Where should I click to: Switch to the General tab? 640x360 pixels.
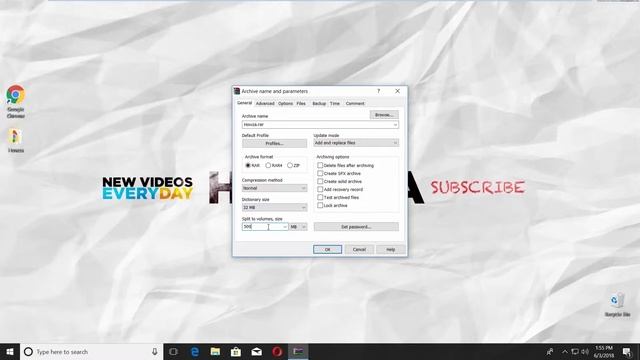[244, 103]
